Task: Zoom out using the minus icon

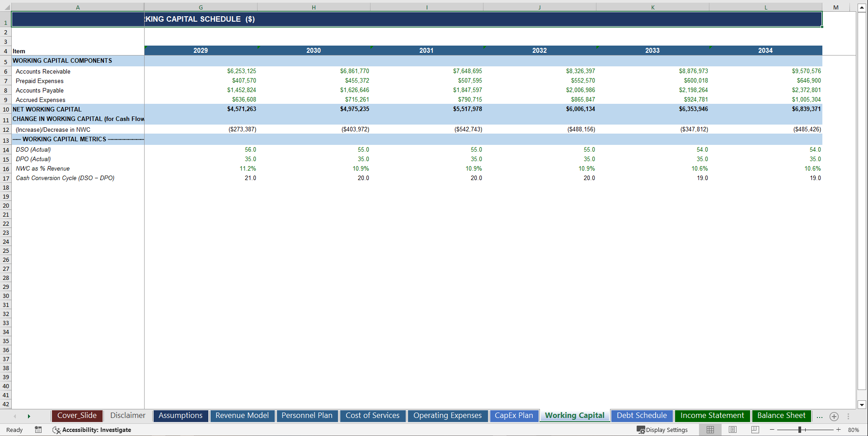Action: [772, 430]
